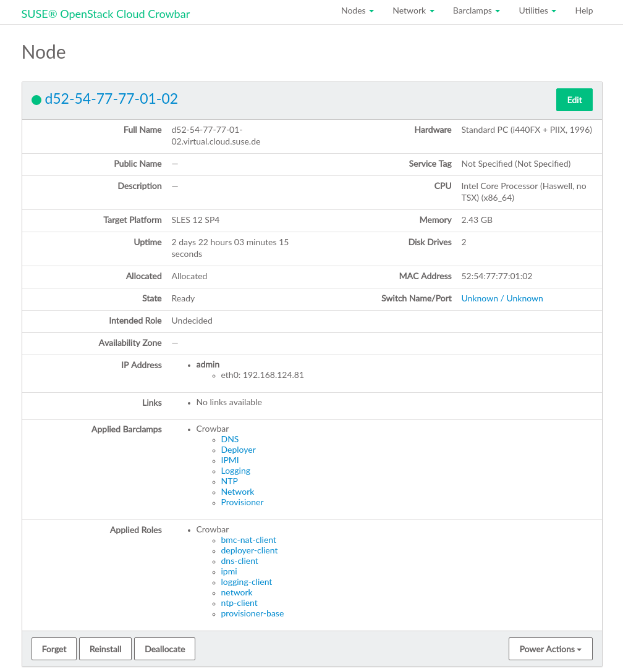Open the logging-client role link
Viewport: 623px width, 672px height.
coord(246,582)
